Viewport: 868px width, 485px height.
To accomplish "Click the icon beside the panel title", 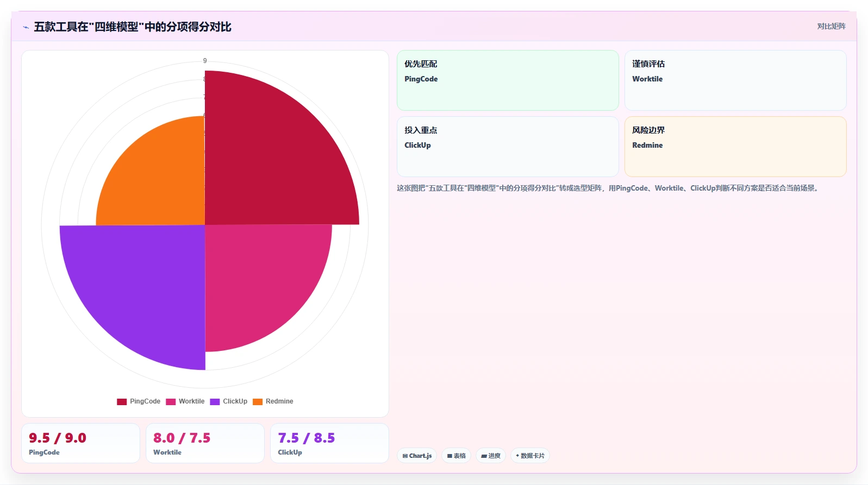I will point(26,27).
